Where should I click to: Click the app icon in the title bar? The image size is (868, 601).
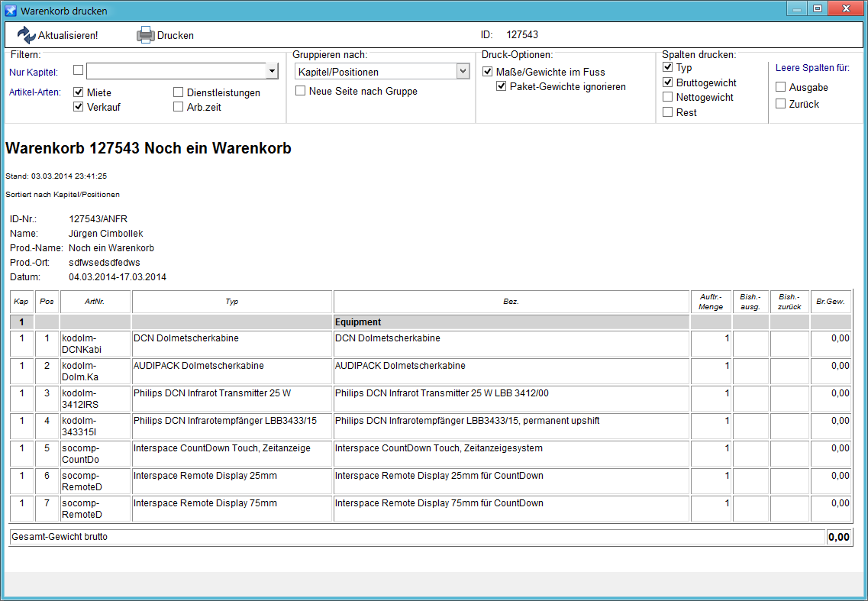tap(11, 11)
